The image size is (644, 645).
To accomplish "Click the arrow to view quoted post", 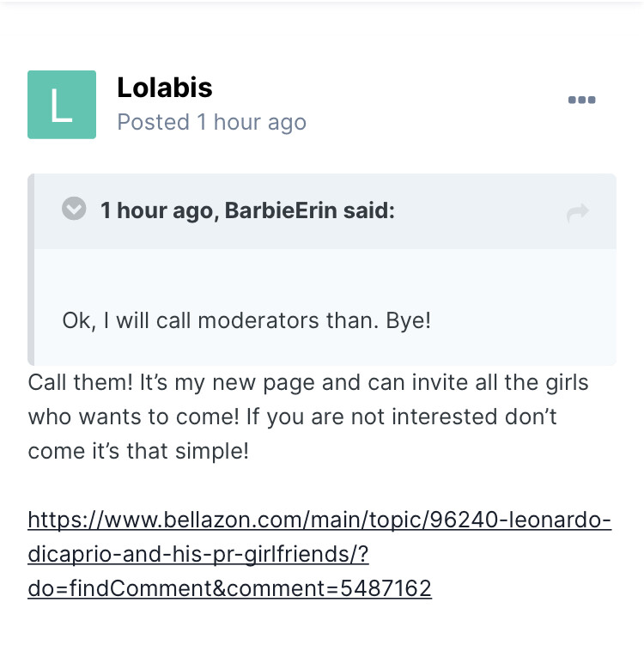I will pyautogui.click(x=579, y=213).
